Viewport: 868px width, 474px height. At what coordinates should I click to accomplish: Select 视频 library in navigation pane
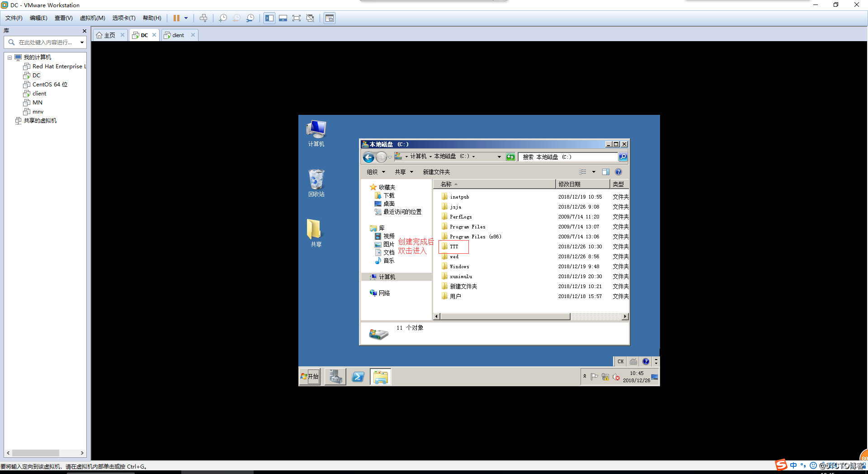click(385, 236)
